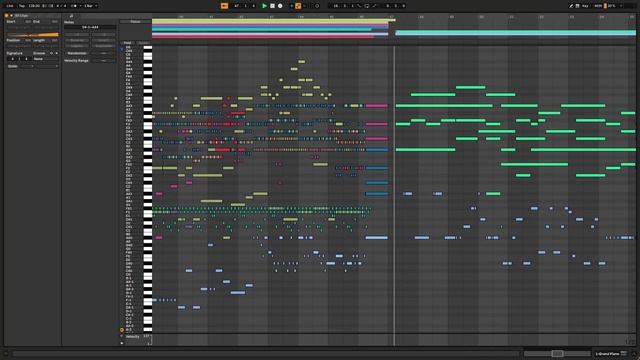The width and height of the screenshot is (640, 360).
Task: Toggle the Fold button above piano keys
Action: pyautogui.click(x=128, y=43)
